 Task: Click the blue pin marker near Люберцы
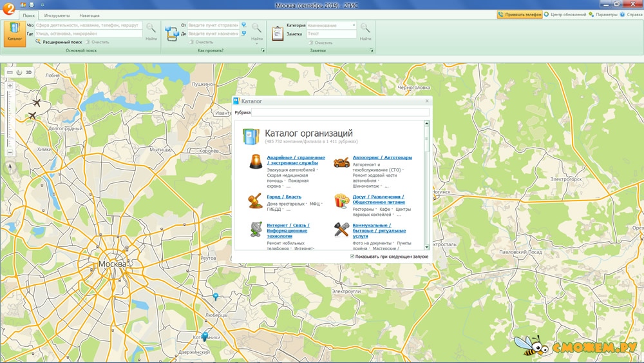(x=216, y=297)
